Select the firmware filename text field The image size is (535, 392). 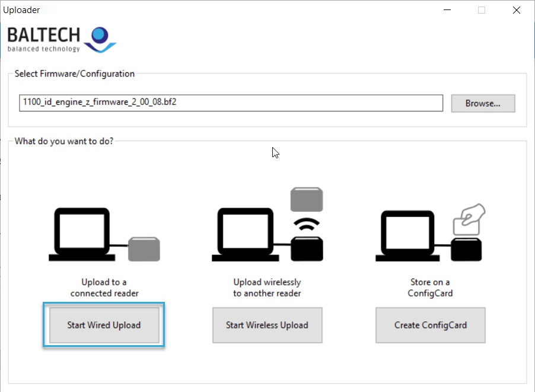point(230,103)
